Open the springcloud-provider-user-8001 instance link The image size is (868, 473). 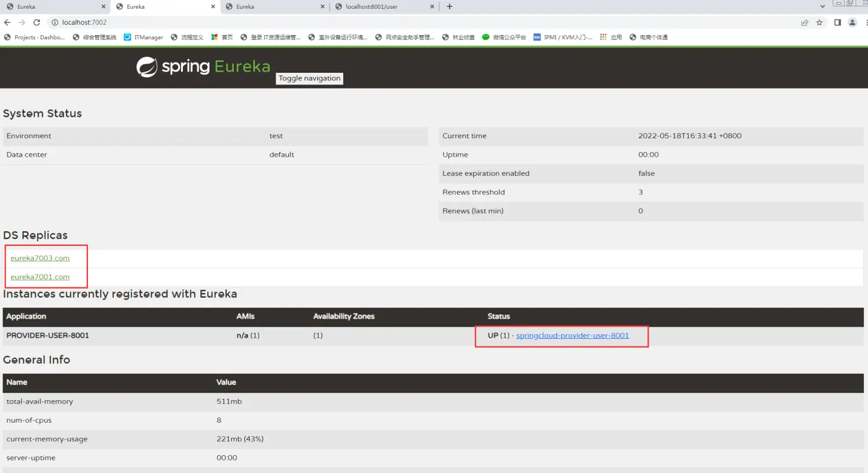pyautogui.click(x=572, y=335)
